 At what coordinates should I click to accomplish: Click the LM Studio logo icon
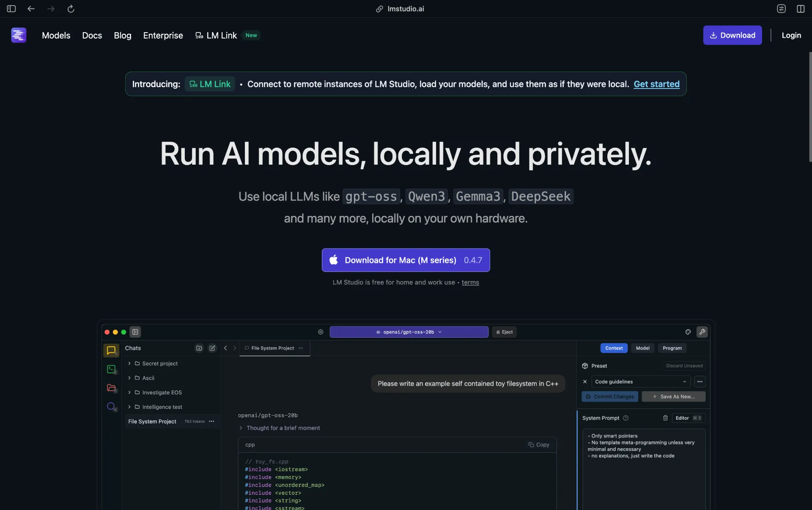(x=19, y=35)
